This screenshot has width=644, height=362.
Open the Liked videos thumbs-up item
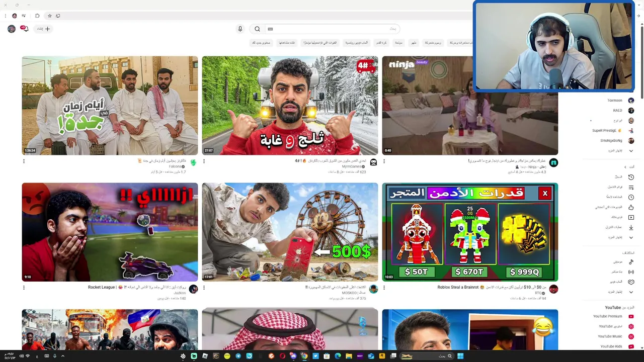click(x=616, y=207)
